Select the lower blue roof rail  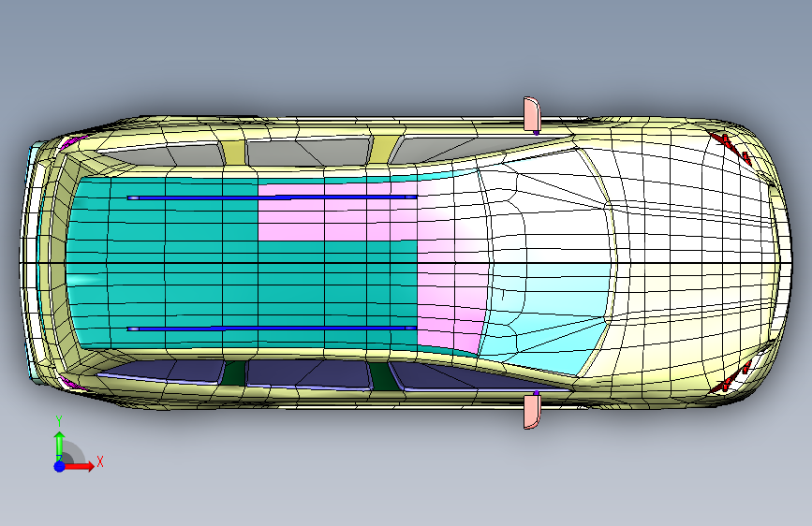pyautogui.click(x=272, y=329)
